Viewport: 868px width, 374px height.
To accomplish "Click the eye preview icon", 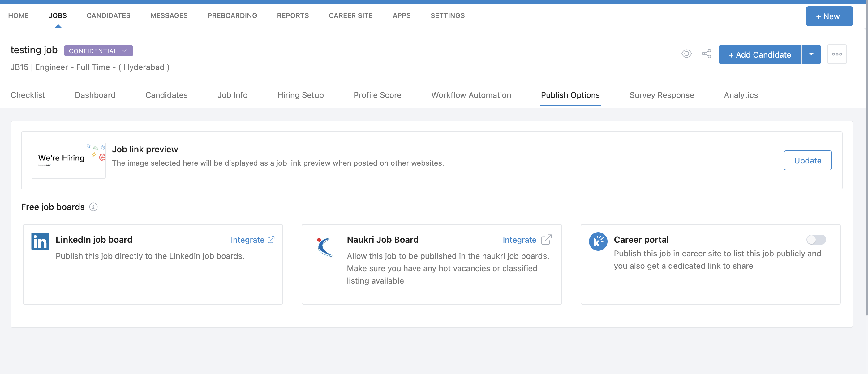I will tap(686, 54).
